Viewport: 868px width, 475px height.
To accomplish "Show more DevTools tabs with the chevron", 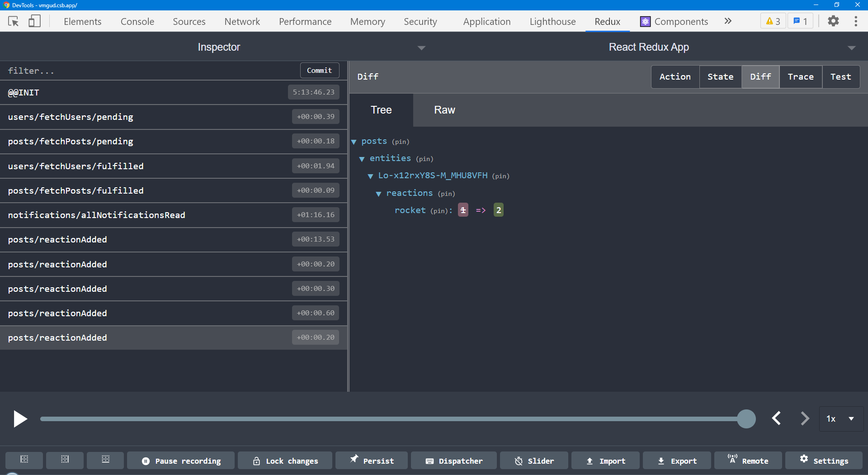I will (x=727, y=21).
